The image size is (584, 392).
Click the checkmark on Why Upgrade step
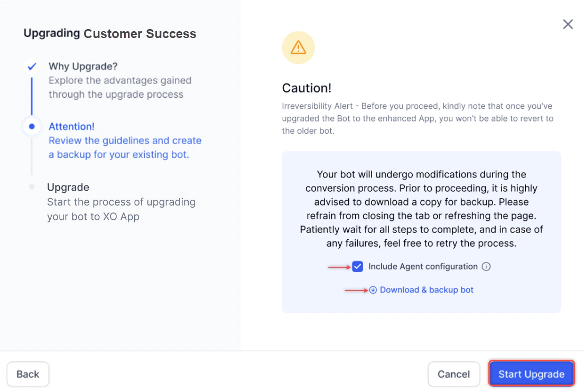pyautogui.click(x=32, y=66)
